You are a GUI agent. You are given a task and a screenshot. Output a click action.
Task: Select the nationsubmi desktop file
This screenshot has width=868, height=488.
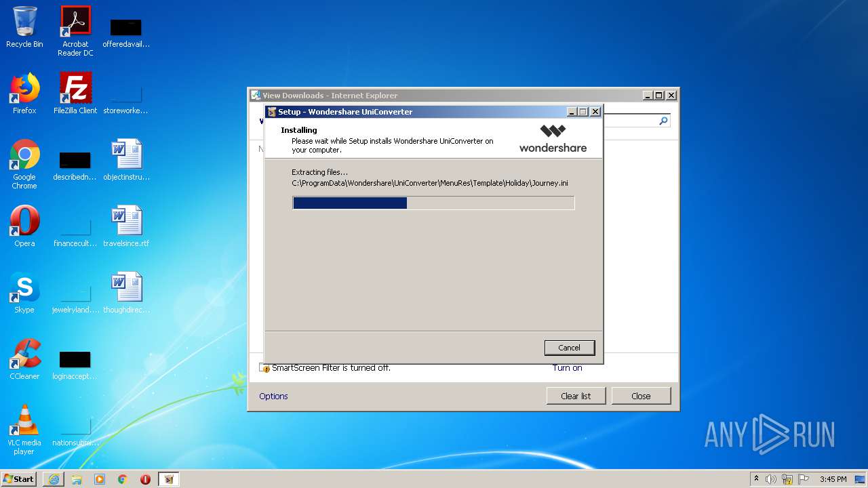point(75,431)
